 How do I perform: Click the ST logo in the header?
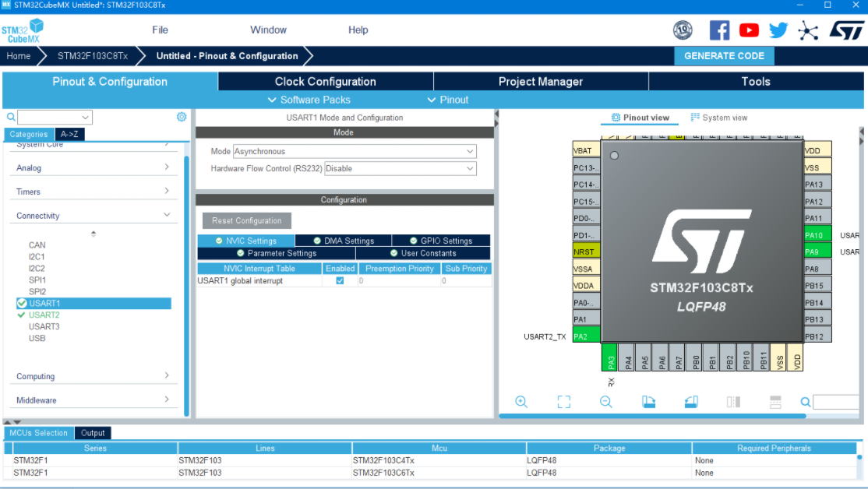point(846,30)
